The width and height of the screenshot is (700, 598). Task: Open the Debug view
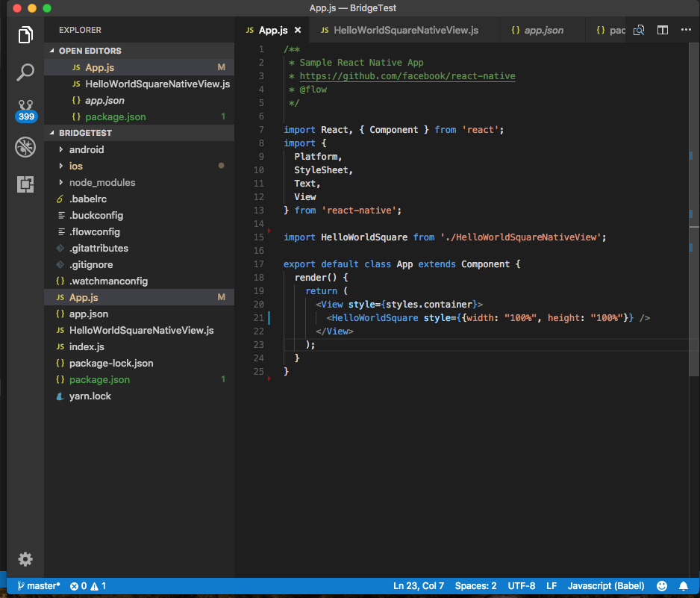pyautogui.click(x=25, y=146)
